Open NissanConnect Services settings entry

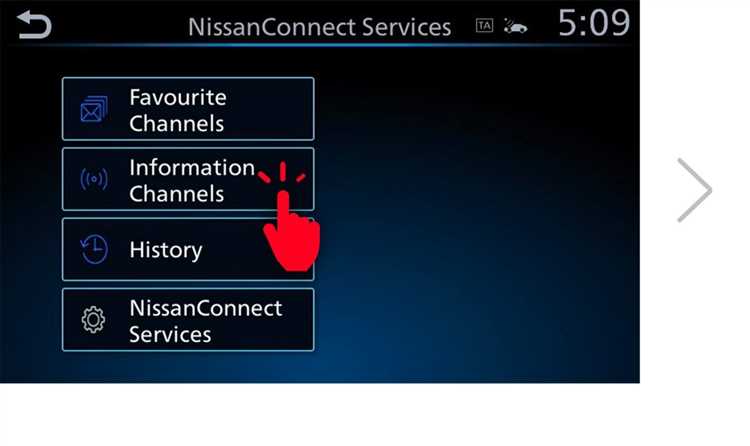pos(188,320)
